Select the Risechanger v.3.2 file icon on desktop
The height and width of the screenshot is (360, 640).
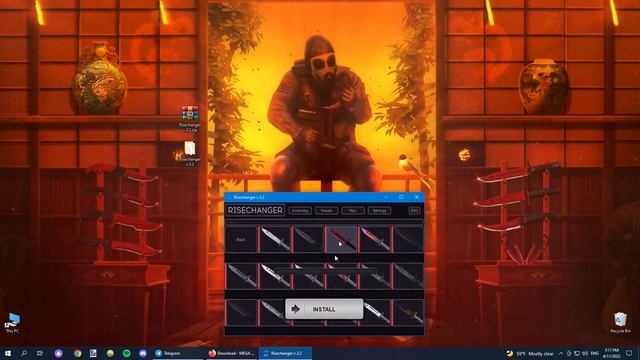[x=190, y=153]
